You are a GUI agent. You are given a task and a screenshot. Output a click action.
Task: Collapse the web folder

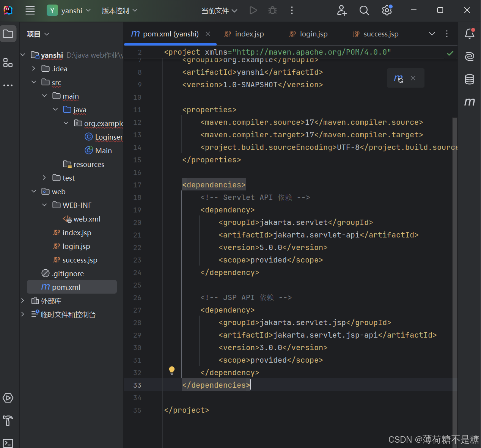(x=34, y=192)
